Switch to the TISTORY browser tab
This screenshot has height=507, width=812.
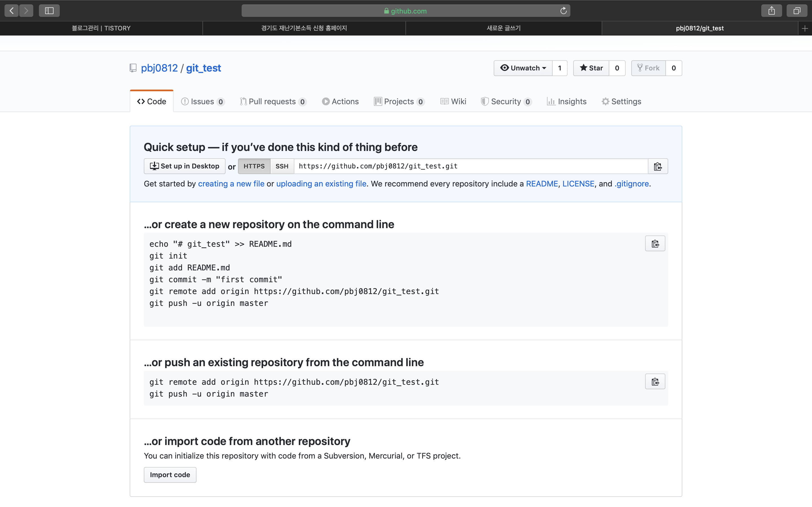click(101, 28)
